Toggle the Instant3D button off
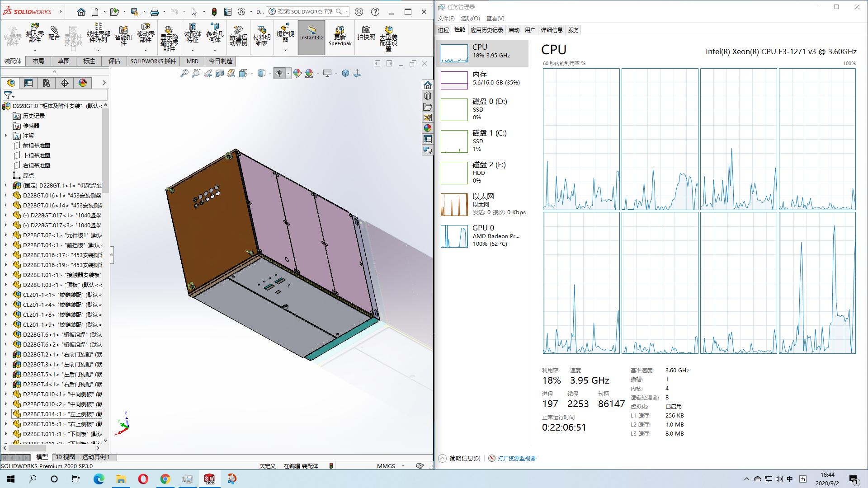The image size is (868, 488). (311, 37)
